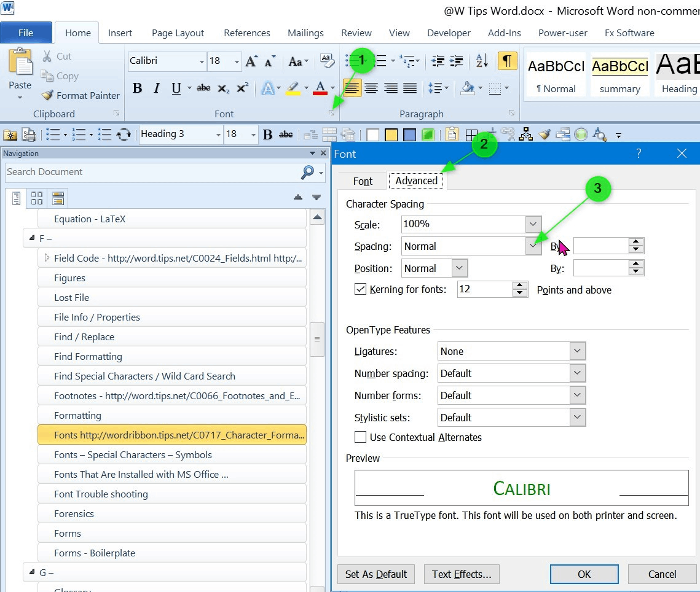Open the Ligatures dropdown
Image resolution: width=700 pixels, height=592 pixels.
(x=577, y=351)
